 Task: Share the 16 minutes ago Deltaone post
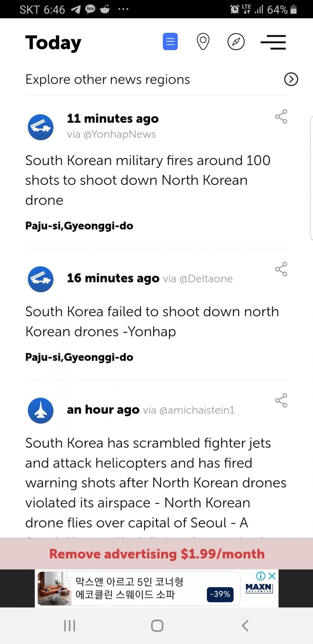click(281, 269)
